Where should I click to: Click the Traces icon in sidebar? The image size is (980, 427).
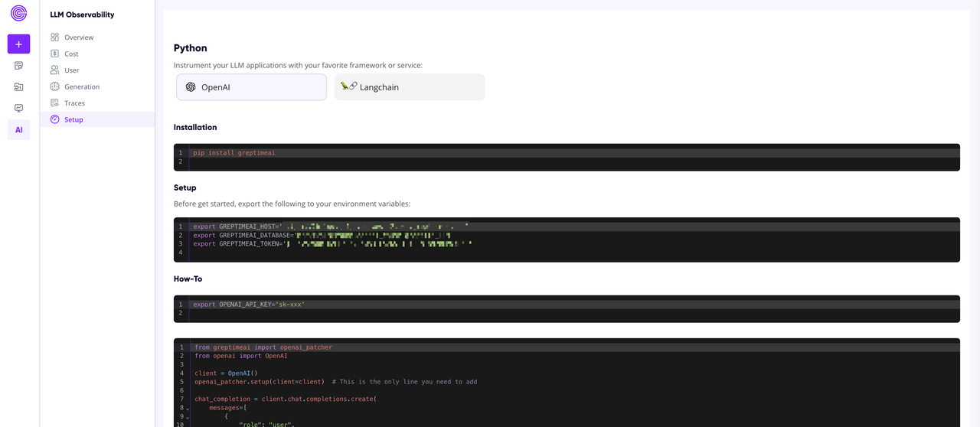point(54,103)
